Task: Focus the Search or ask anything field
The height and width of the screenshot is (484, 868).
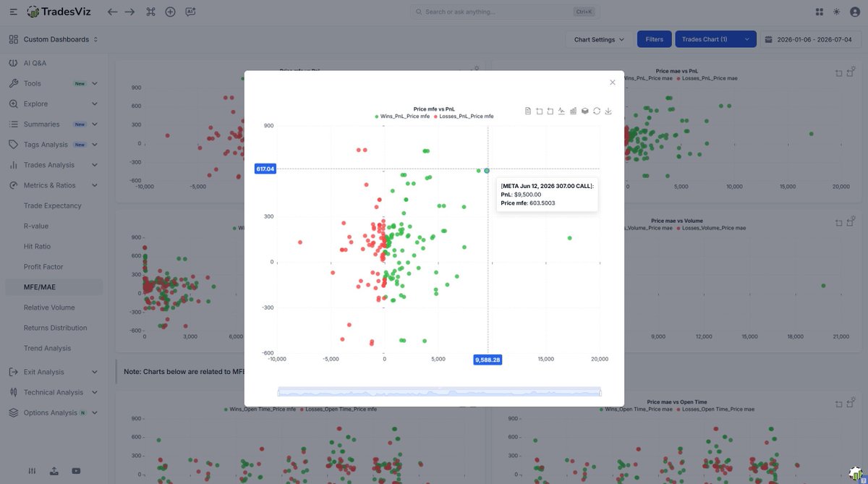Action: pos(504,12)
